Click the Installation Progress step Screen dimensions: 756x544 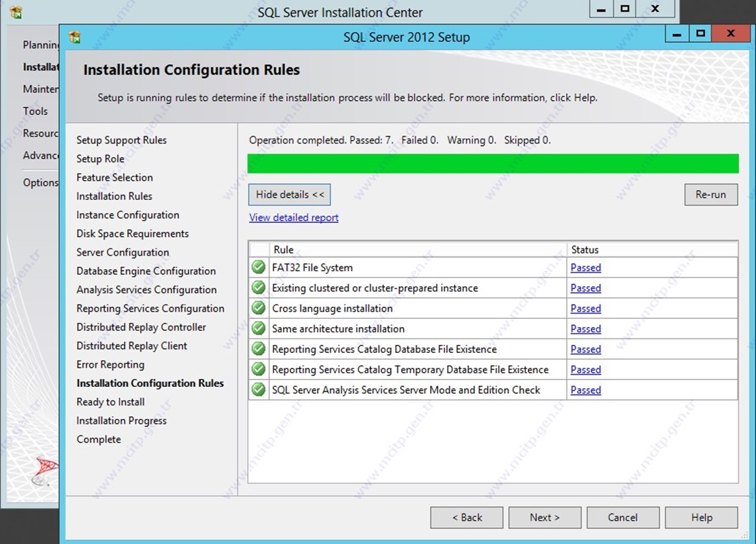point(122,421)
